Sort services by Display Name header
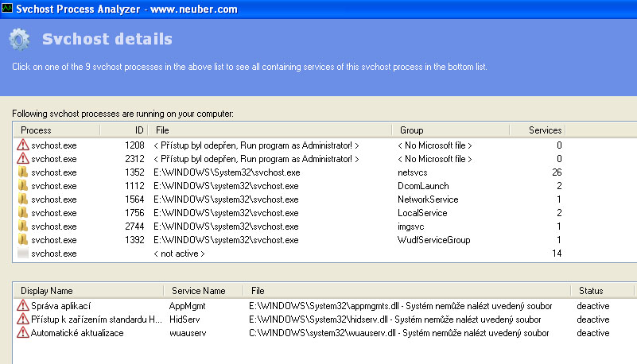The height and width of the screenshot is (364, 637). [88, 291]
